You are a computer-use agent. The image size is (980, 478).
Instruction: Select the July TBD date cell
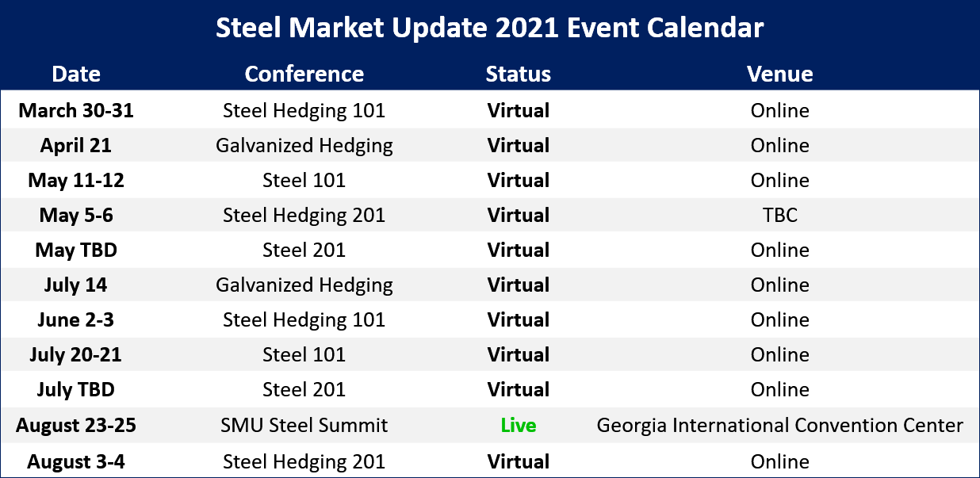[x=76, y=389]
